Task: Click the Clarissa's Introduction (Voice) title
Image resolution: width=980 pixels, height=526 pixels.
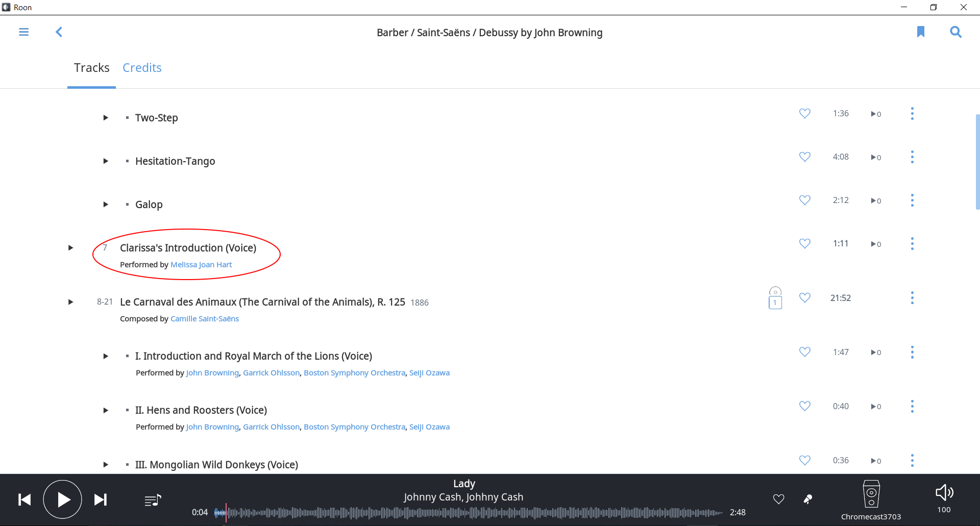Action: (x=188, y=248)
